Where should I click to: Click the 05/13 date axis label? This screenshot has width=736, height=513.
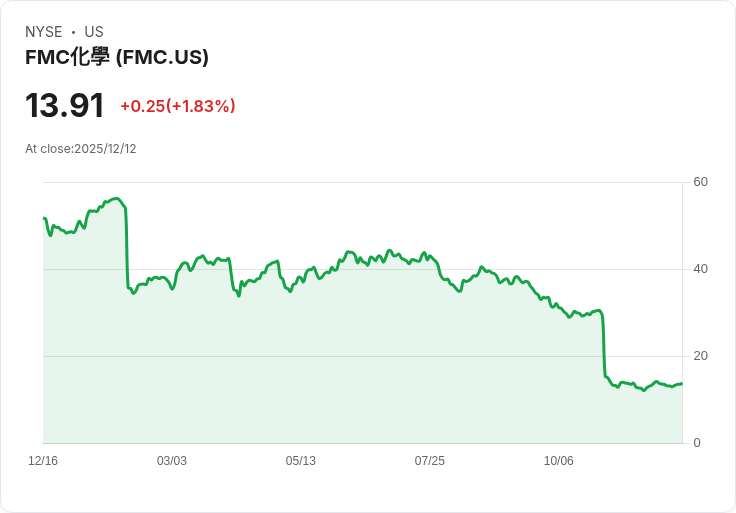[x=301, y=461]
